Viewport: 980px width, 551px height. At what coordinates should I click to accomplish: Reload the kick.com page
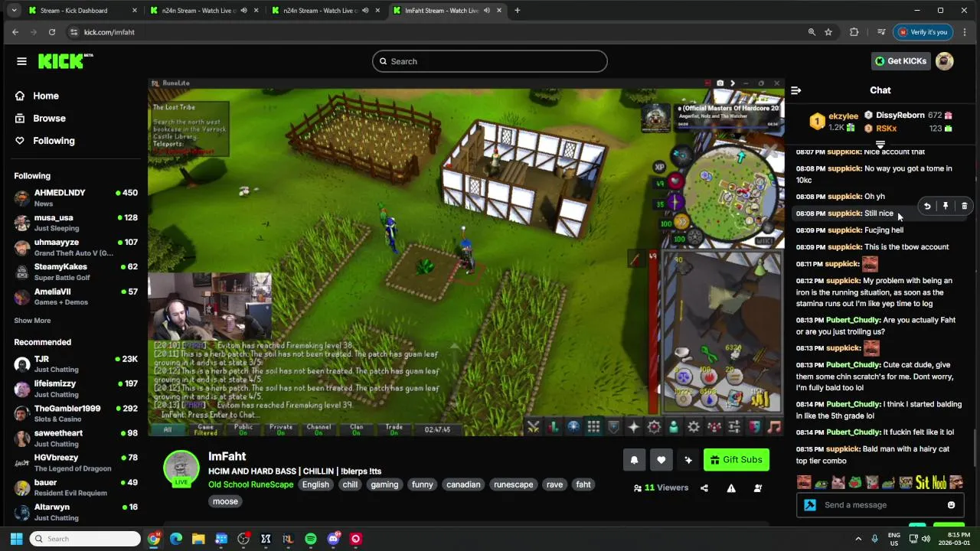pyautogui.click(x=52, y=32)
